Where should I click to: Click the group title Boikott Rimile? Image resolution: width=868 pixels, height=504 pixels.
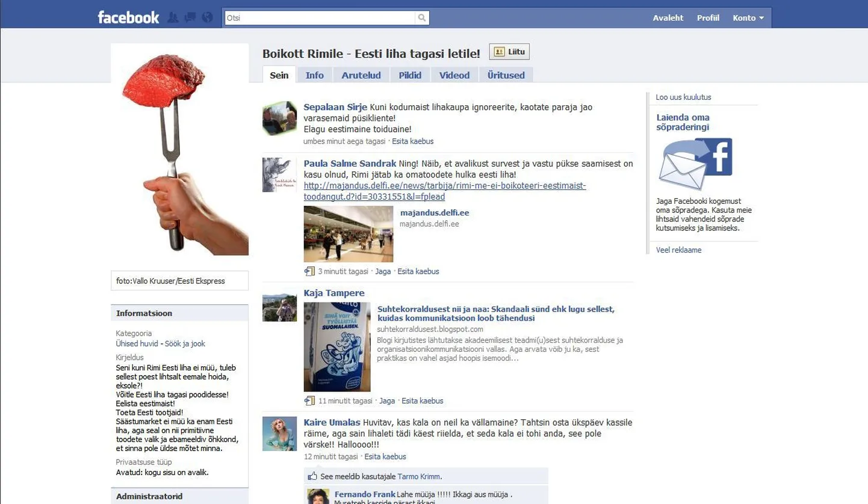[371, 54]
